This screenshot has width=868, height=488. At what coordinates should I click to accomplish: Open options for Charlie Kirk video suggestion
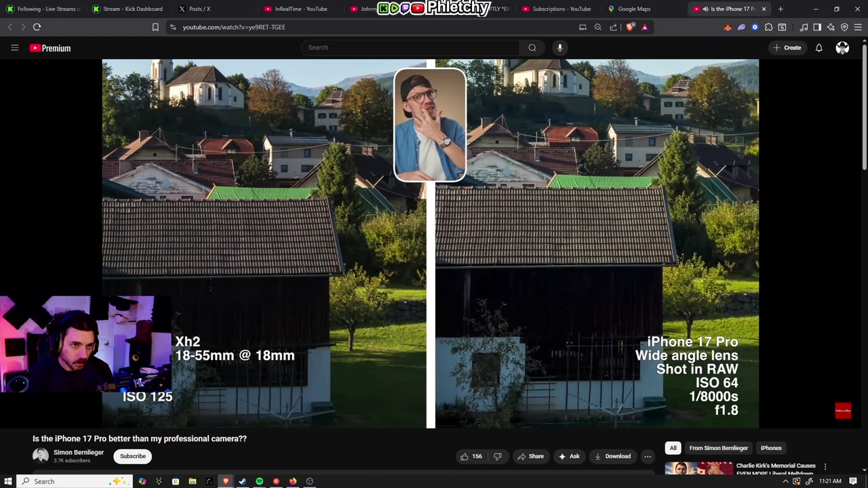click(825, 466)
